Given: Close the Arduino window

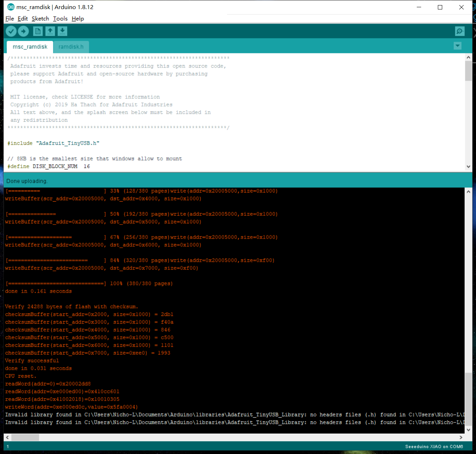Looking at the screenshot, I should pyautogui.click(x=461, y=7).
